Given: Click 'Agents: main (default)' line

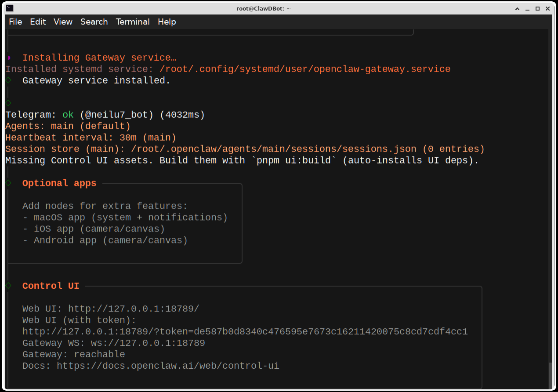Looking at the screenshot, I should coord(68,126).
